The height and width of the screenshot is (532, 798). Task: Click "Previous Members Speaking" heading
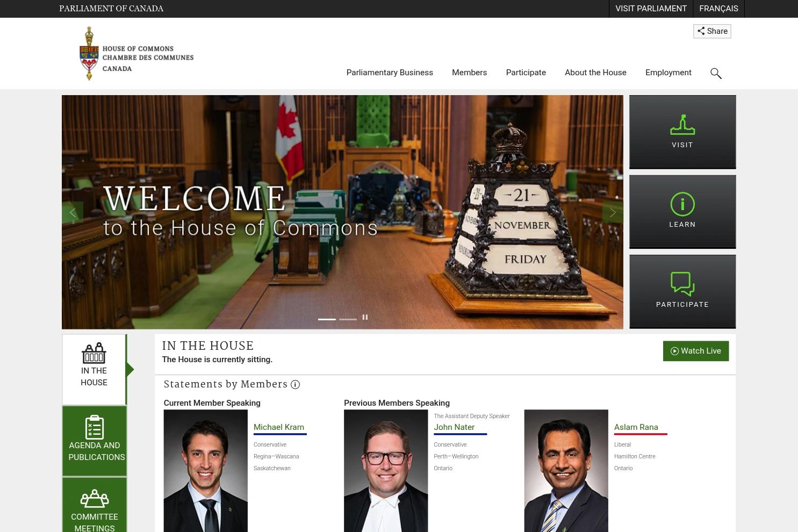click(397, 403)
